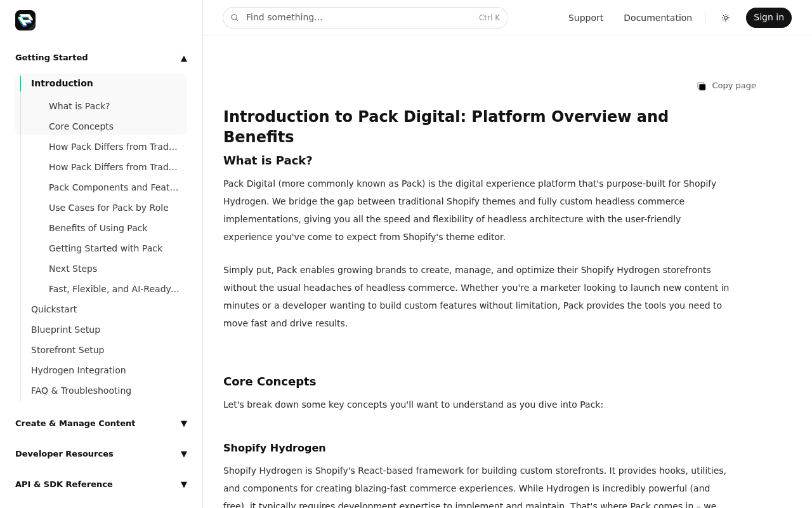Open the Support link
Viewport: 812px width, 508px height.
coord(586,18)
